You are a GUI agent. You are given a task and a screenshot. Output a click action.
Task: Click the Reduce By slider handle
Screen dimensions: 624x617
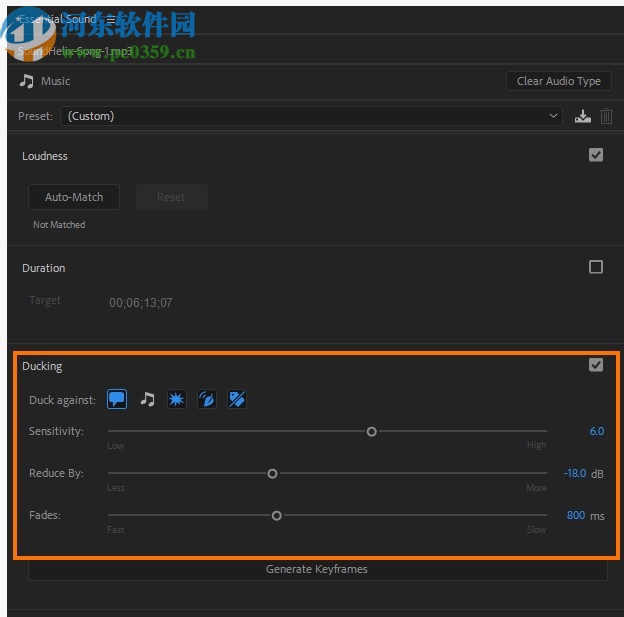[x=273, y=474]
